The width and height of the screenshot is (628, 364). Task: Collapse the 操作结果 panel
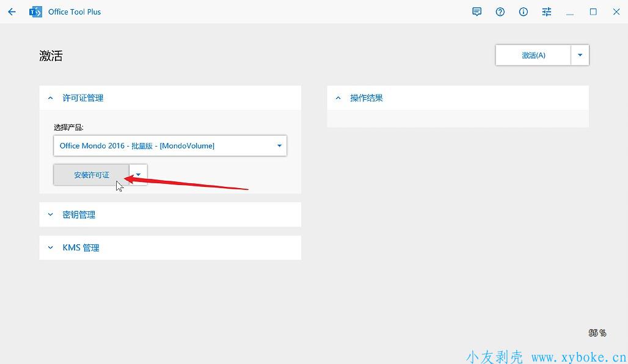point(338,98)
